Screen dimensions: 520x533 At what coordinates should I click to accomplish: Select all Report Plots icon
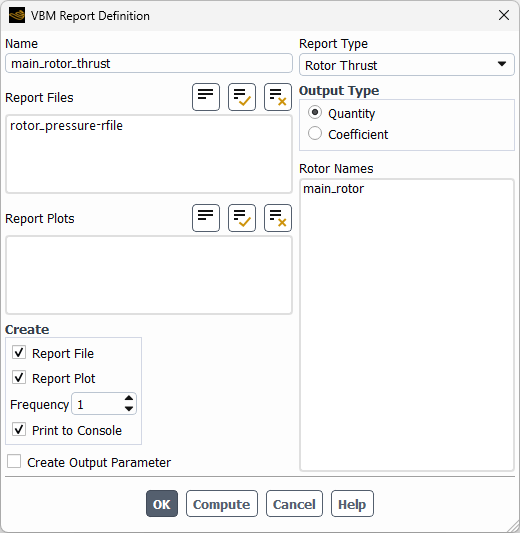coord(242,218)
